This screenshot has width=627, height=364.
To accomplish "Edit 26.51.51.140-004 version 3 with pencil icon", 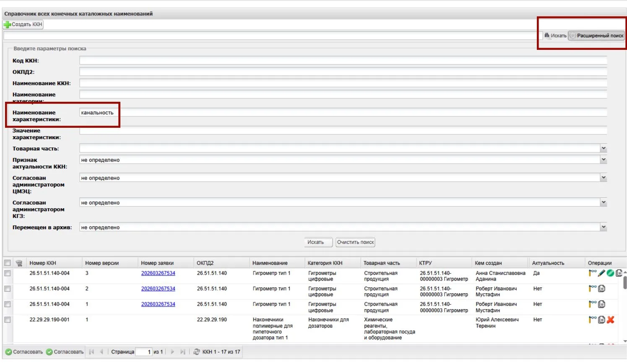I will point(602,273).
